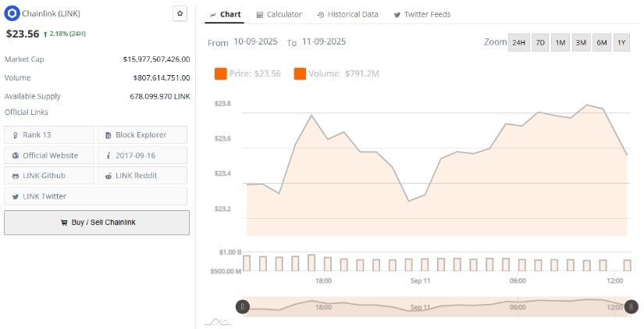Viewport: 644px width, 329px height.
Task: Click the range navigator mini chart
Action: click(x=436, y=306)
